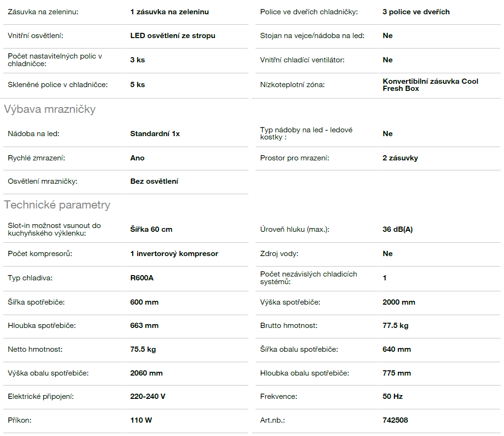Click the "Příkon:" power input label
The image size is (504, 436).
[x=20, y=420]
